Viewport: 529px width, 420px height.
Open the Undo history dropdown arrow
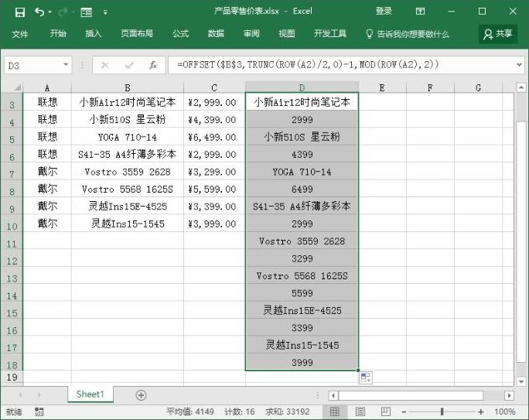[x=50, y=12]
